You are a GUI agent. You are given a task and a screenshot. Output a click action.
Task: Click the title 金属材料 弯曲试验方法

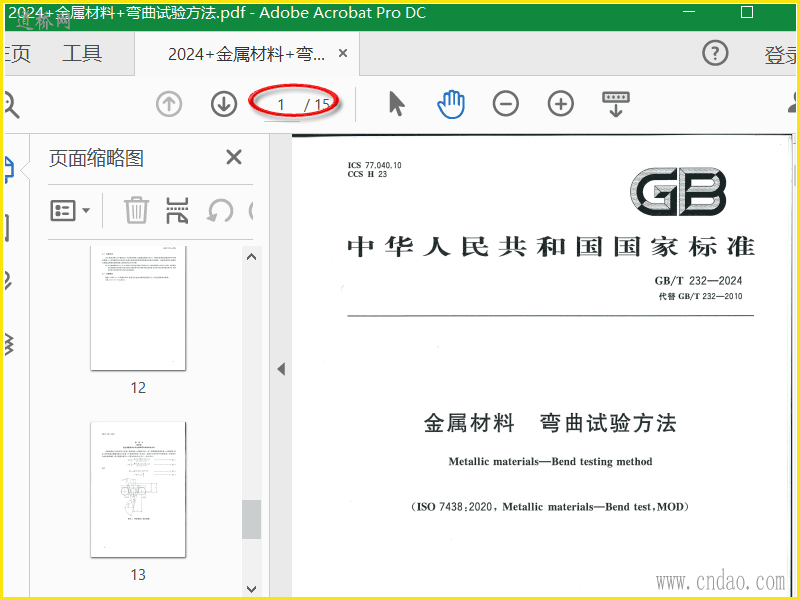pyautogui.click(x=550, y=423)
